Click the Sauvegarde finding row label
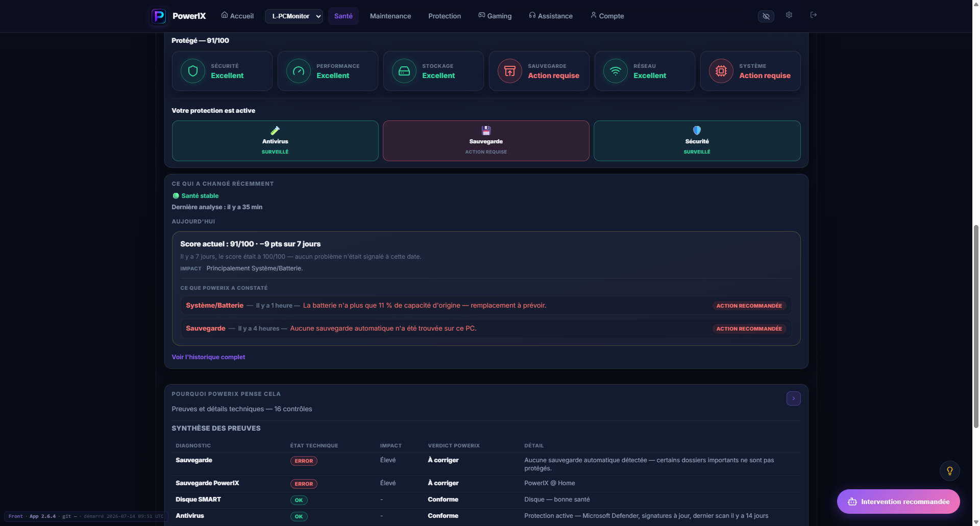Image resolution: width=980 pixels, height=526 pixels. click(x=206, y=329)
